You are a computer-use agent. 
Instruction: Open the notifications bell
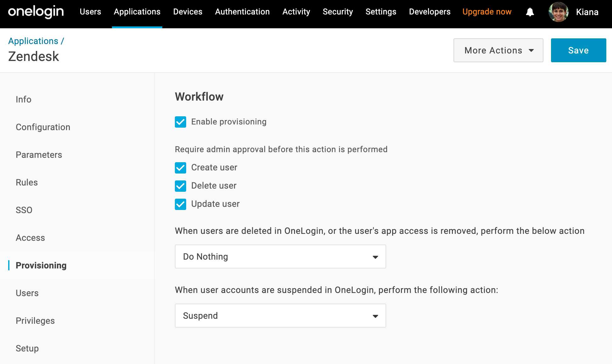coord(530,12)
